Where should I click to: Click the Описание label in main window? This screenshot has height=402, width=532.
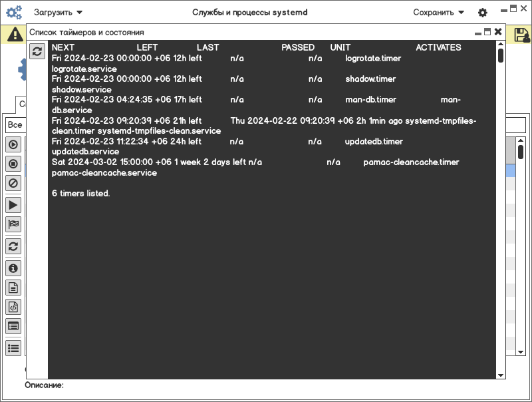point(44,385)
